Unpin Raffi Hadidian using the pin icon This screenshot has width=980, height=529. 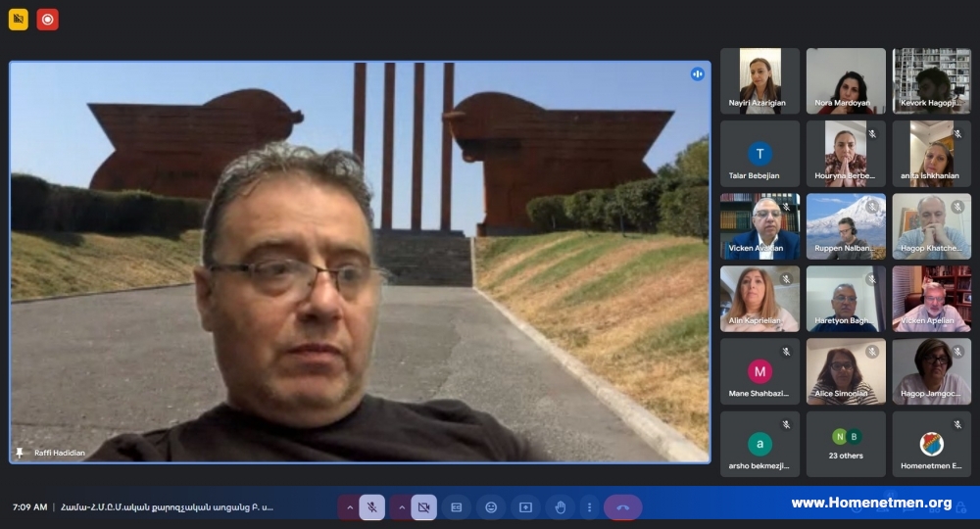(x=20, y=453)
